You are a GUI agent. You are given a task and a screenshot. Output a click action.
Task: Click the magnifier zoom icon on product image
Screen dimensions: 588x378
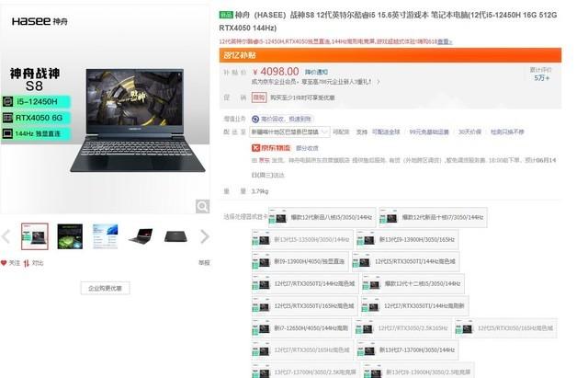click(202, 206)
